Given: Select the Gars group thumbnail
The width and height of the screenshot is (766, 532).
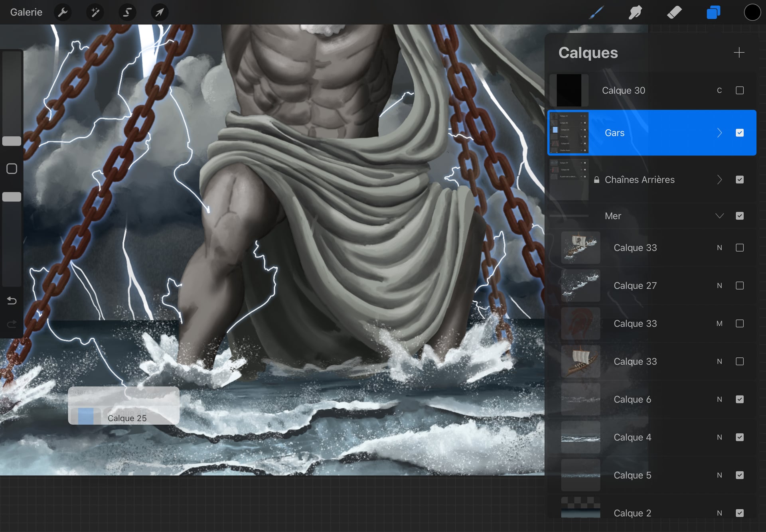Looking at the screenshot, I should [x=569, y=133].
